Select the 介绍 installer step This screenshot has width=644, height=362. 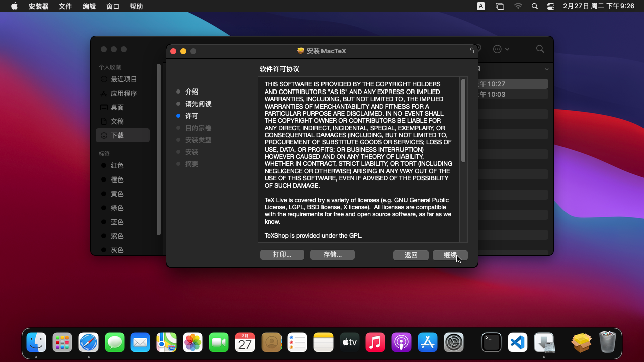click(x=192, y=92)
